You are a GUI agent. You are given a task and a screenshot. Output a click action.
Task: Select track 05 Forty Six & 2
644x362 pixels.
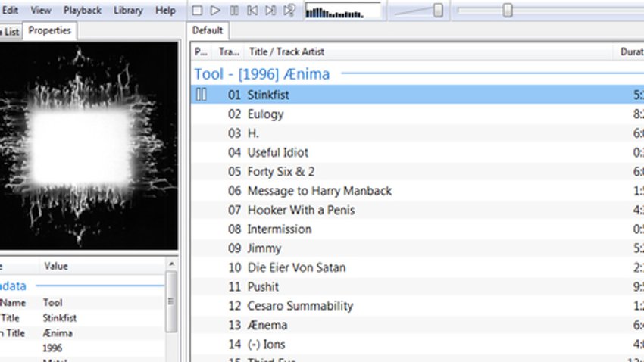(x=417, y=172)
